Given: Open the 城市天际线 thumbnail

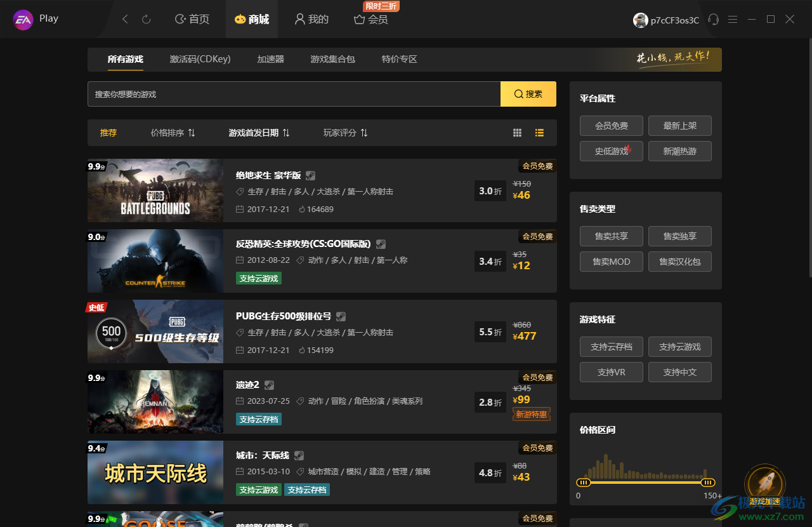Looking at the screenshot, I should (x=155, y=472).
